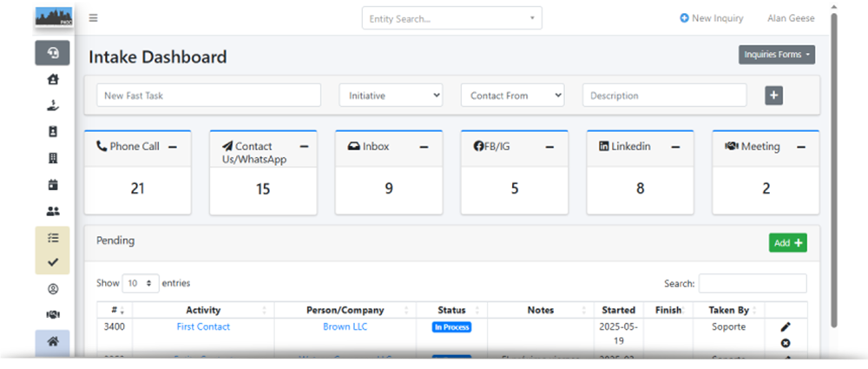This screenshot has width=868, height=369.
Task: Click the checkmark icon in sidebar
Action: pos(52,262)
